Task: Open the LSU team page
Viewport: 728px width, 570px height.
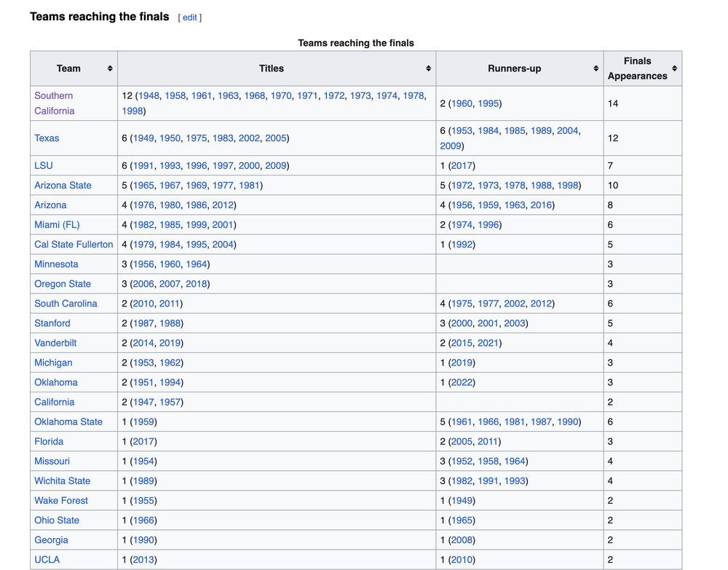Action: point(44,166)
